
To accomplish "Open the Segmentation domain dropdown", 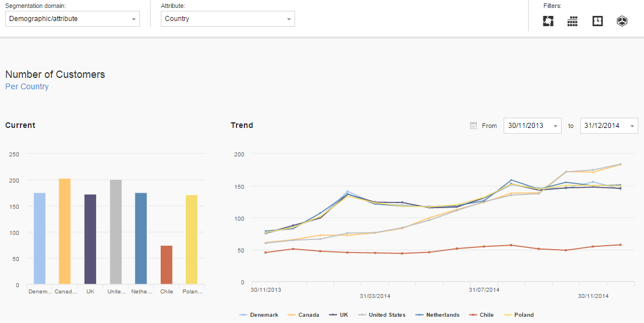I will coord(72,19).
